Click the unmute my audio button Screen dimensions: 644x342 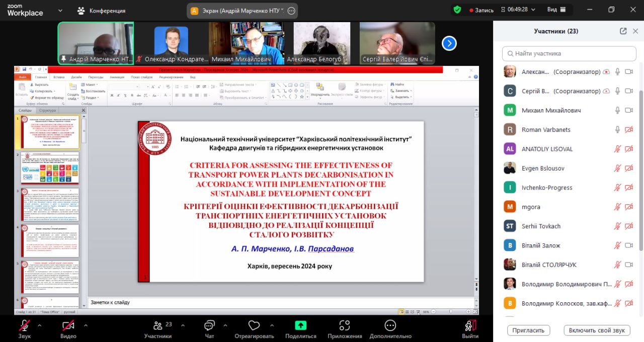point(597,330)
